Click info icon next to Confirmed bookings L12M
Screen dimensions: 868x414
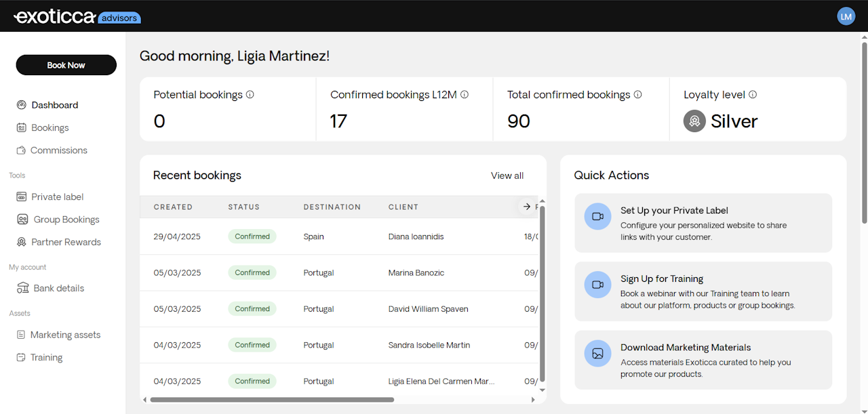(465, 95)
